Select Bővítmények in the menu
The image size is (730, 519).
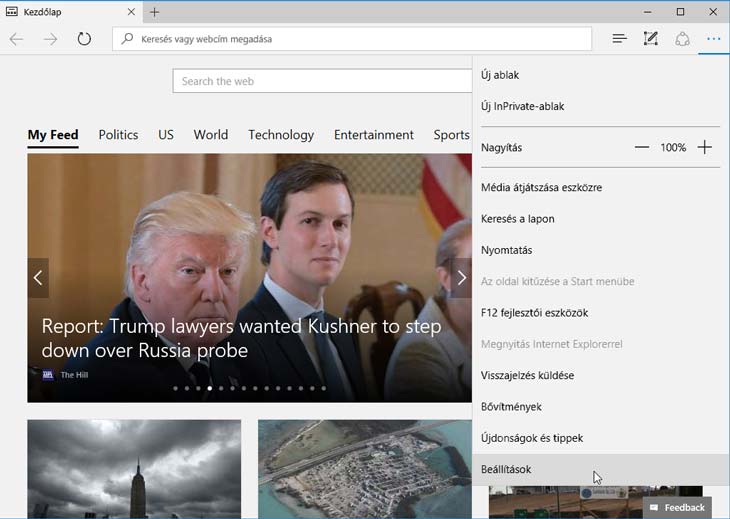(511, 407)
